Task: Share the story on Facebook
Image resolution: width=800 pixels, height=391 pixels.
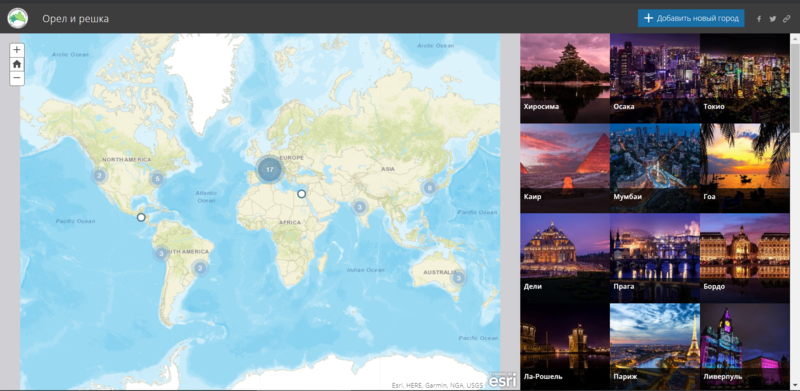Action: coord(759,19)
